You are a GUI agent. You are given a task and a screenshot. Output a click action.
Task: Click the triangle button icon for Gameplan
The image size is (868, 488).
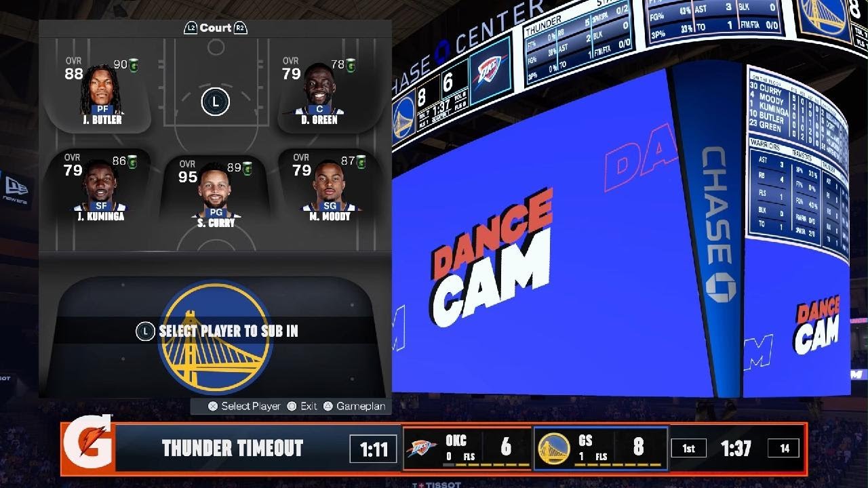328,406
